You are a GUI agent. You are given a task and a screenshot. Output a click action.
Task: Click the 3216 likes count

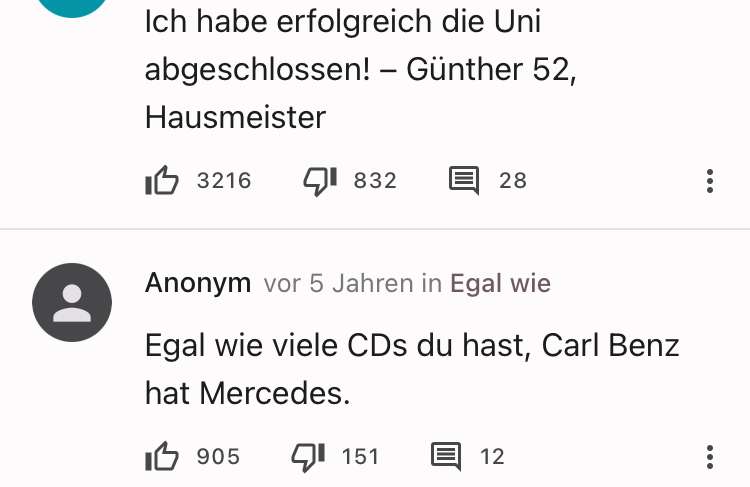(224, 181)
